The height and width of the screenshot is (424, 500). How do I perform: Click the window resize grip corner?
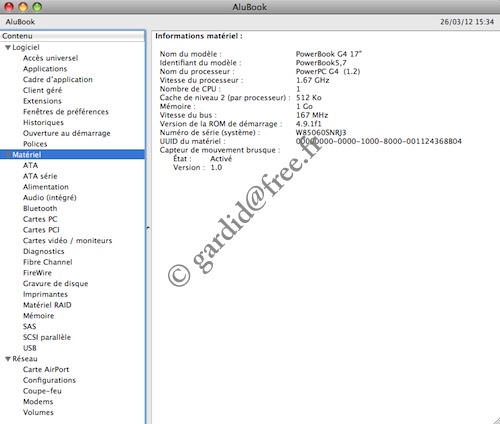pos(495,420)
